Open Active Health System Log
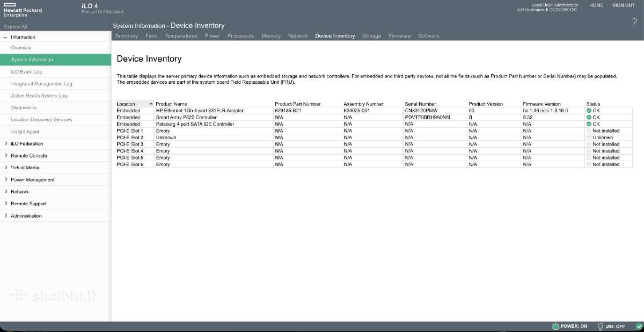Viewport: 644px width, 332px height. click(39, 96)
